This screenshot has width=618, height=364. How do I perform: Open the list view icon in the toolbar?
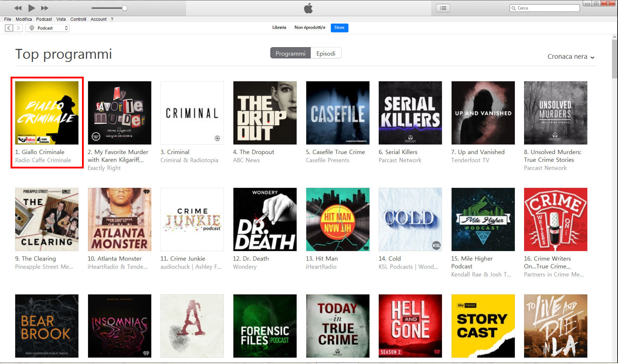tap(443, 8)
